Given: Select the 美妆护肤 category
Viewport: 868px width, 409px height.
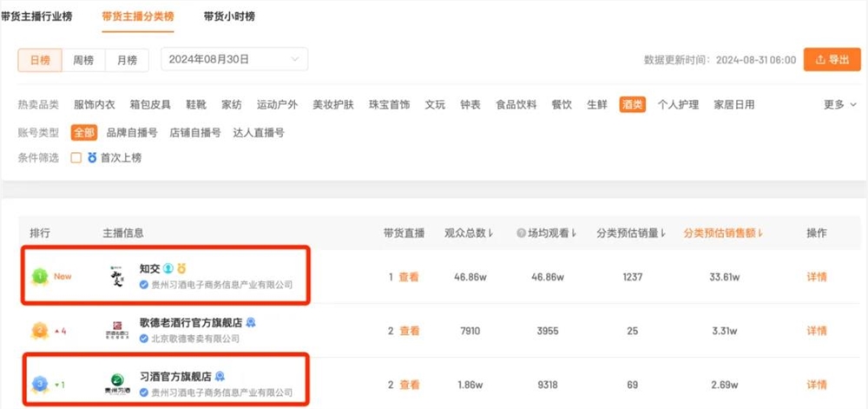Looking at the screenshot, I should pyautogui.click(x=333, y=104).
